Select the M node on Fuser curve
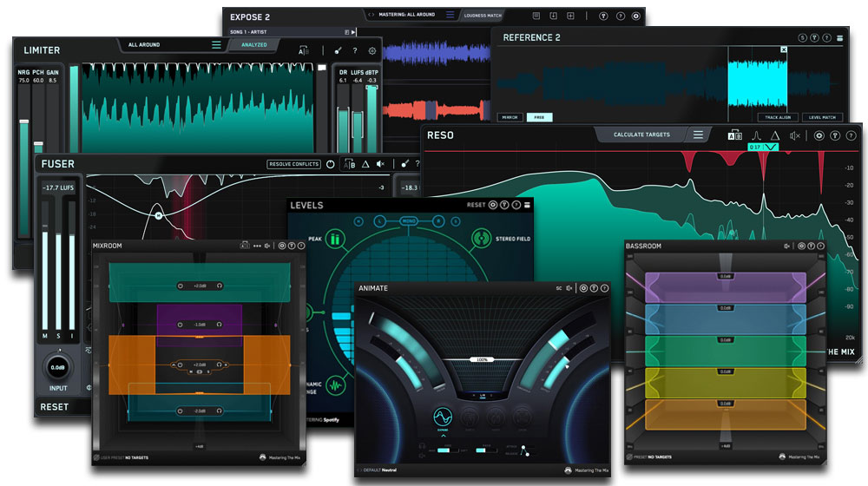Viewport: 868px width, 486px height. pyautogui.click(x=158, y=215)
